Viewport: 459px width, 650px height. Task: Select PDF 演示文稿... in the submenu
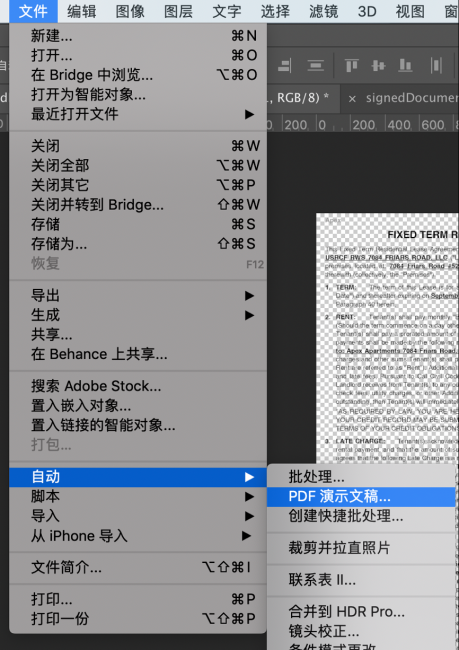[361, 497]
